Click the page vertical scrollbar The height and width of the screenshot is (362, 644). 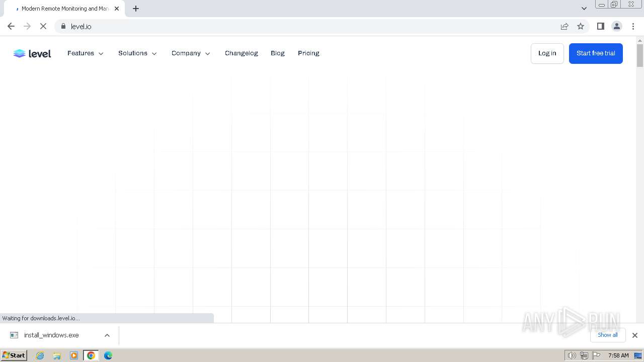coord(640,55)
